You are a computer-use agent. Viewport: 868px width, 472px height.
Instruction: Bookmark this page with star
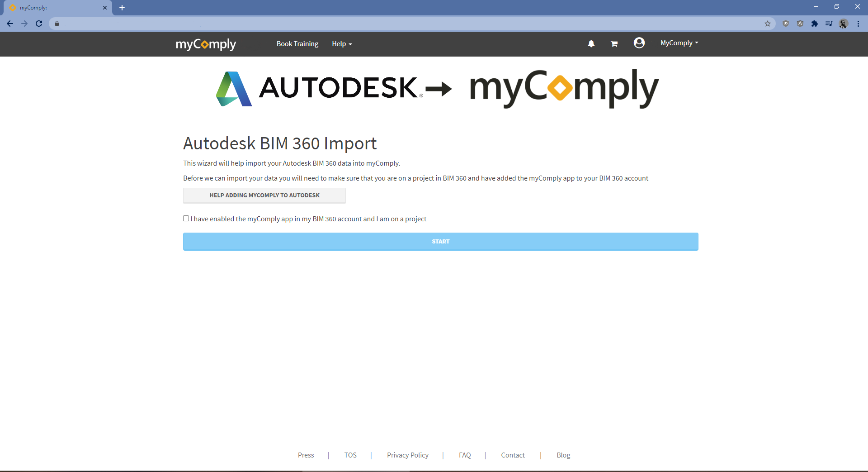coord(767,24)
